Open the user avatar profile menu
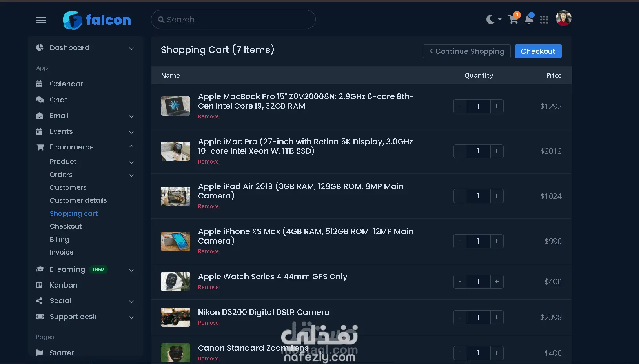639x364 pixels. click(564, 18)
